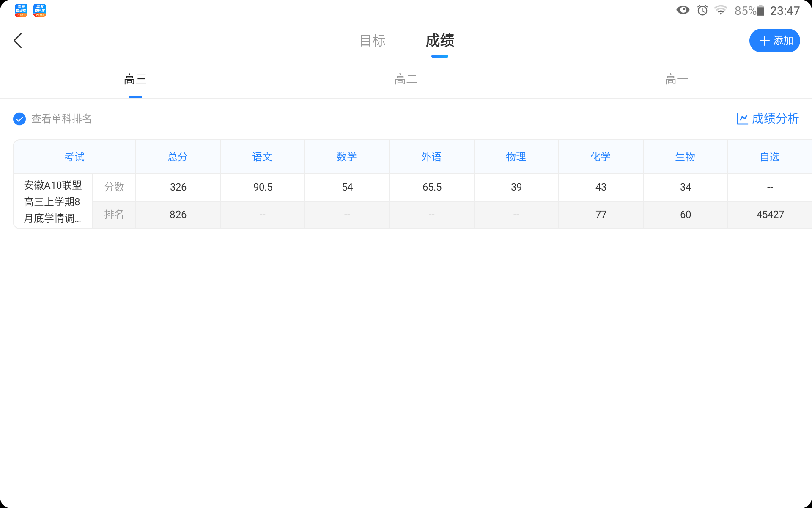Open 成绩分析 chart icon
Viewport: 812px width, 508px height.
click(742, 119)
